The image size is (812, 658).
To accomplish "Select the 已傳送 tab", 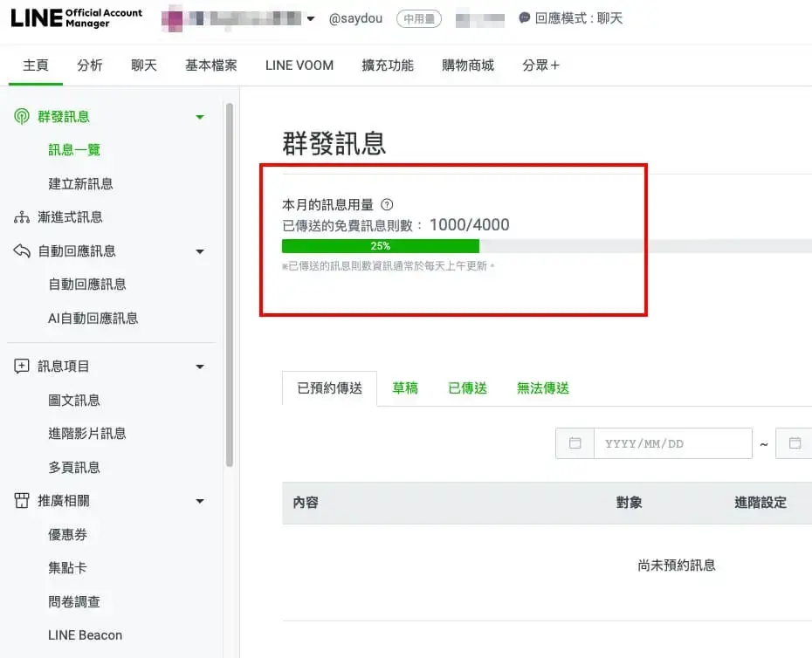I will click(x=467, y=388).
